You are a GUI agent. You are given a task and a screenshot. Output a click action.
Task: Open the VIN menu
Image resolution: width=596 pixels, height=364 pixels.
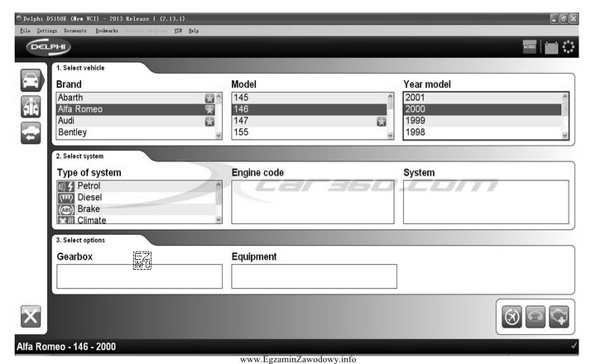(178, 31)
